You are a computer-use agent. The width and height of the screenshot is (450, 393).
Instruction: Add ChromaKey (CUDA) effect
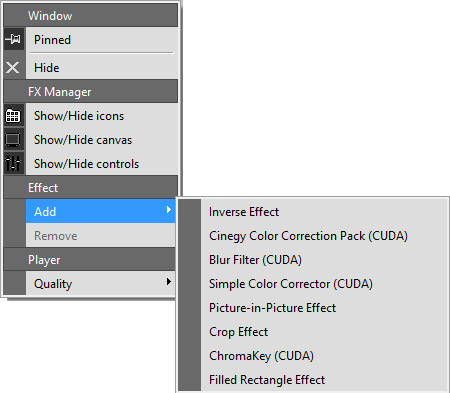point(324,356)
